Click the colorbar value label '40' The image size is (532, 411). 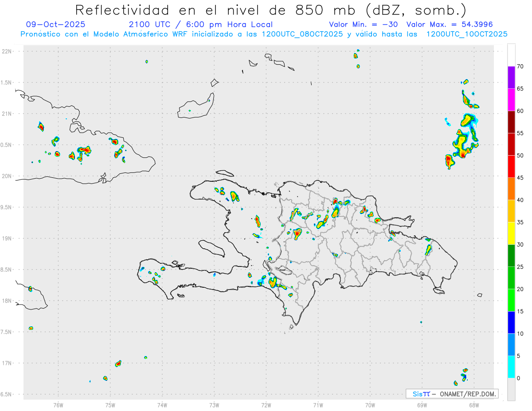(x=520, y=200)
